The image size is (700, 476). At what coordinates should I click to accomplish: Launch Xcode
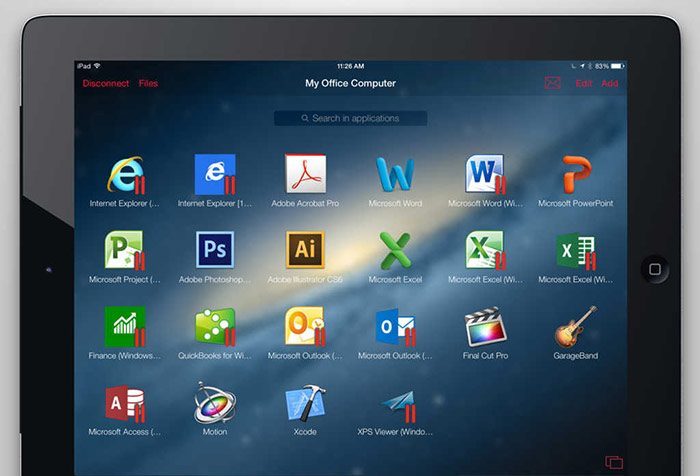[305, 403]
